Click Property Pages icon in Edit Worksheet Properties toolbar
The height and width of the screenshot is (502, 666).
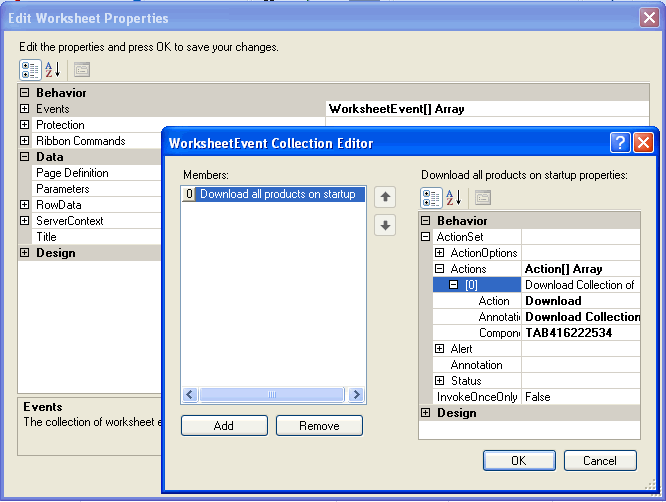[82, 70]
